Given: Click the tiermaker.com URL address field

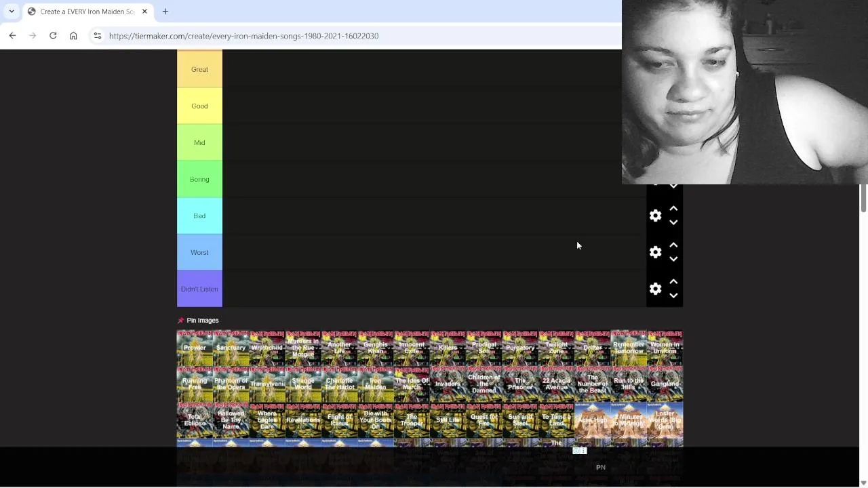Looking at the screenshot, I should click(x=243, y=36).
